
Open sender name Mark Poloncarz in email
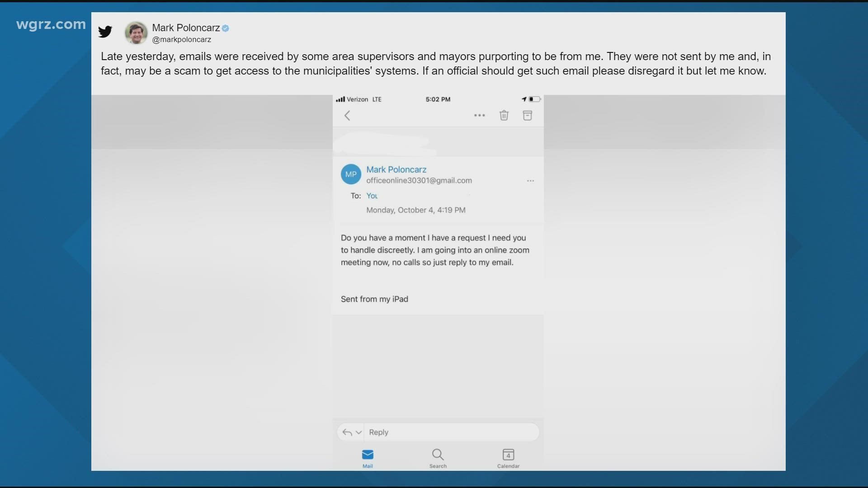pyautogui.click(x=396, y=169)
